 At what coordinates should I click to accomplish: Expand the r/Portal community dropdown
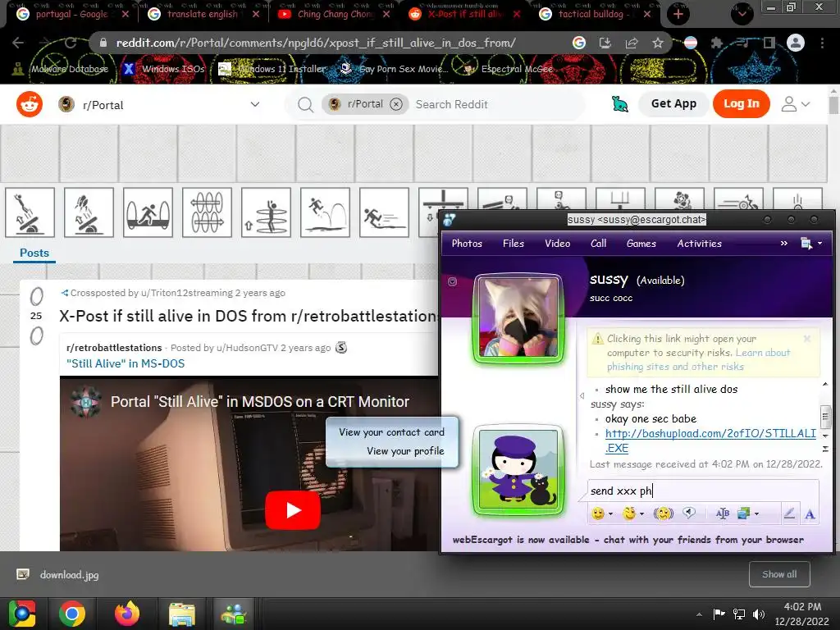click(255, 104)
